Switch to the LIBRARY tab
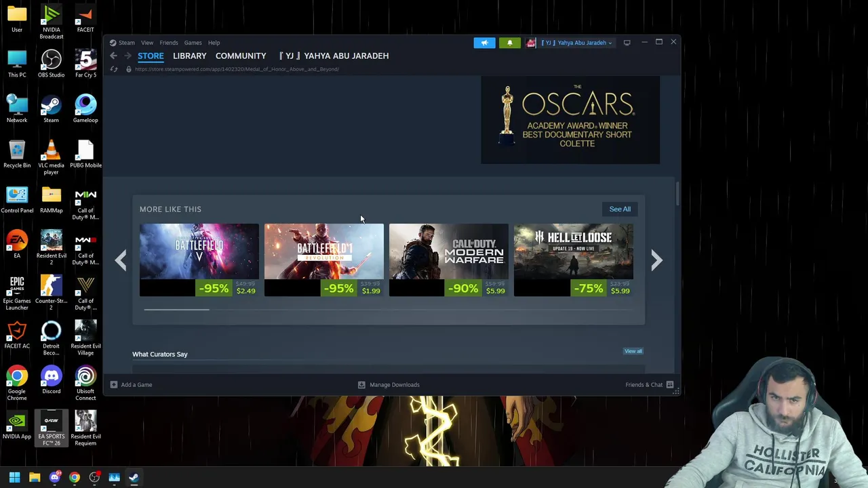 (x=189, y=56)
